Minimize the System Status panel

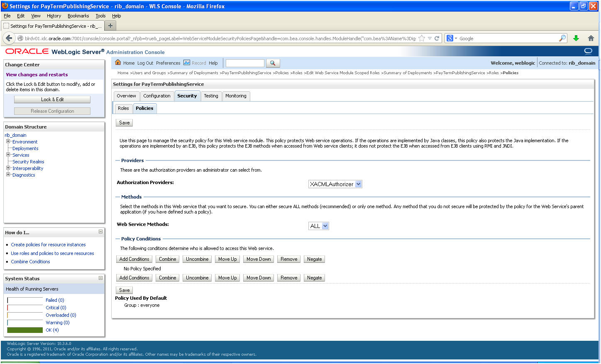click(100, 278)
